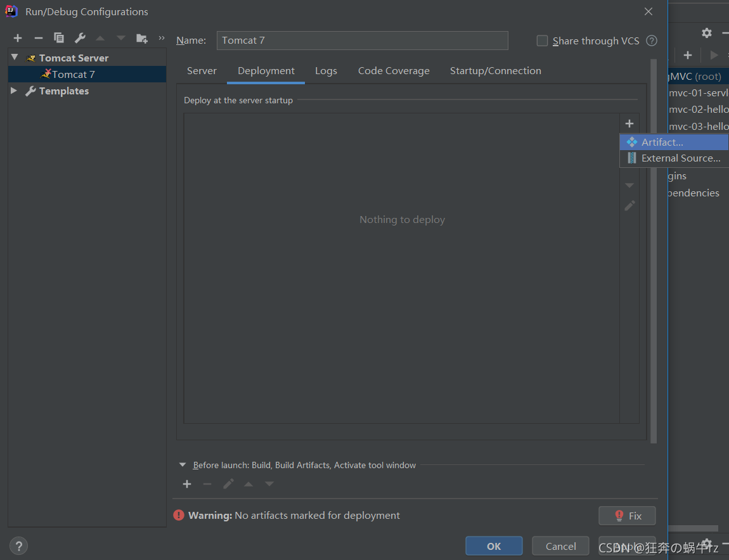729x560 pixels.
Task: Add deployment item with plus button
Action: [x=629, y=124]
